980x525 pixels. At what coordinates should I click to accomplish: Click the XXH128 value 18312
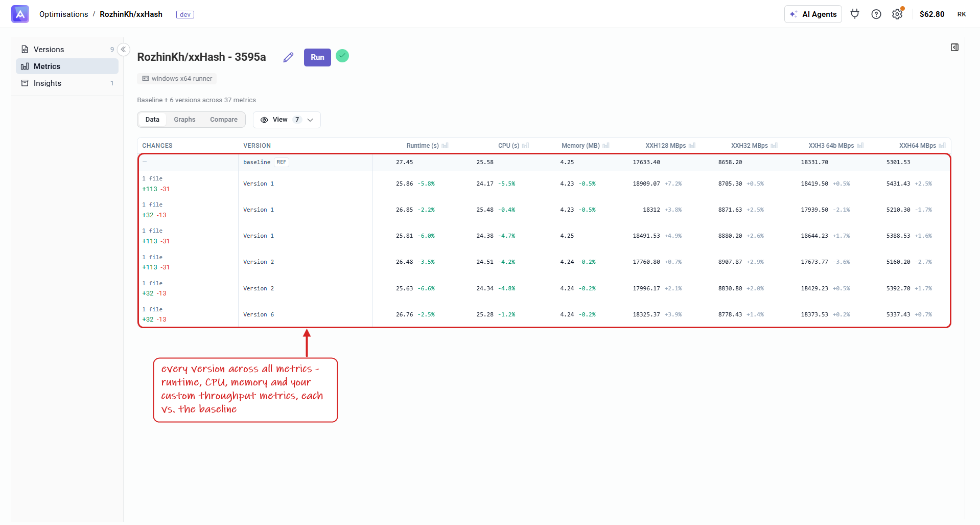651,210
